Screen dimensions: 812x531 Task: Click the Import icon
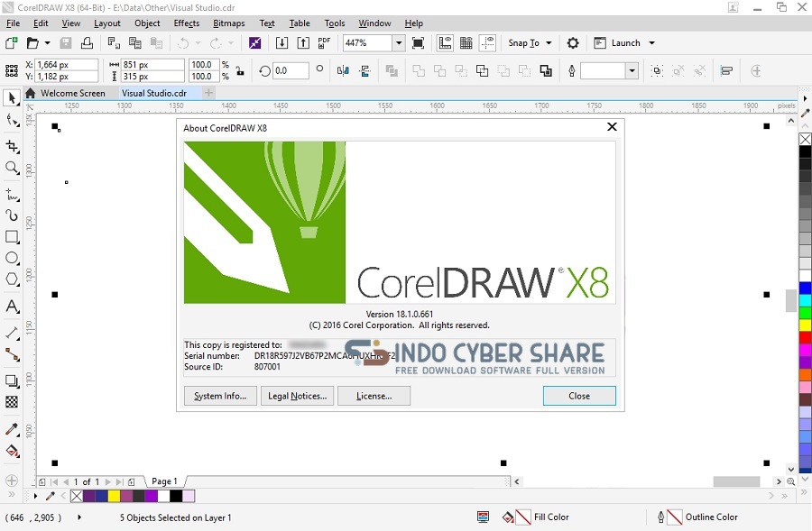click(281, 43)
